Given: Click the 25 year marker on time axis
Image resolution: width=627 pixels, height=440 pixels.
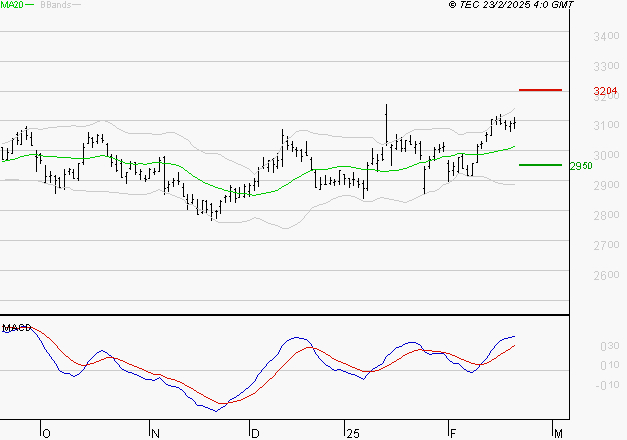Looking at the screenshot, I should point(353,434).
